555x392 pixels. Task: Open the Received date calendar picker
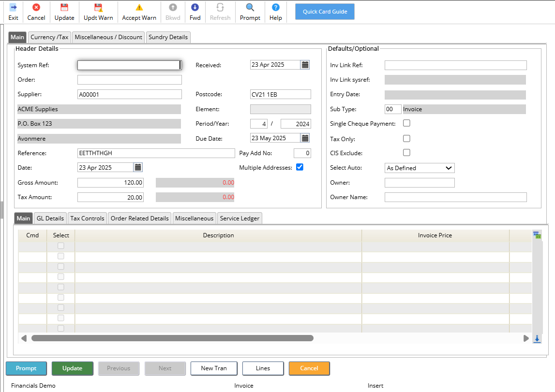coord(305,65)
